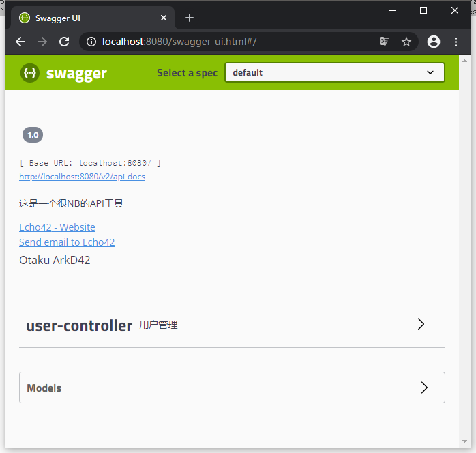Viewport: 476px width, 453px height.
Task: Open the translate page icon
Action: click(x=385, y=42)
